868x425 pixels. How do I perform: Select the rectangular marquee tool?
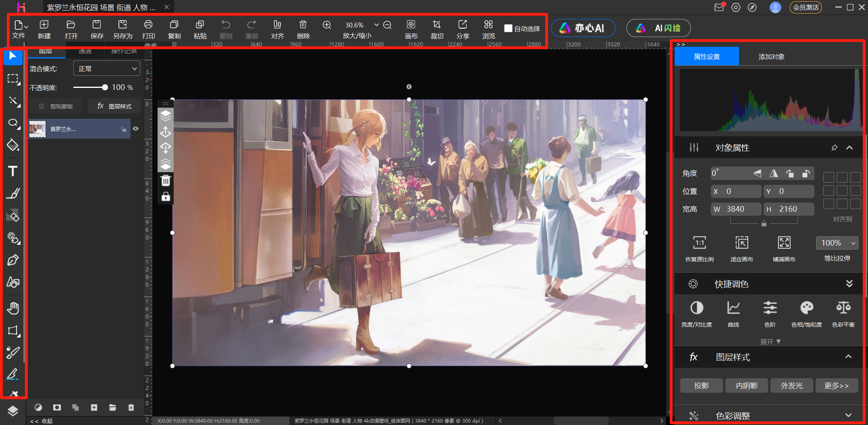click(13, 79)
